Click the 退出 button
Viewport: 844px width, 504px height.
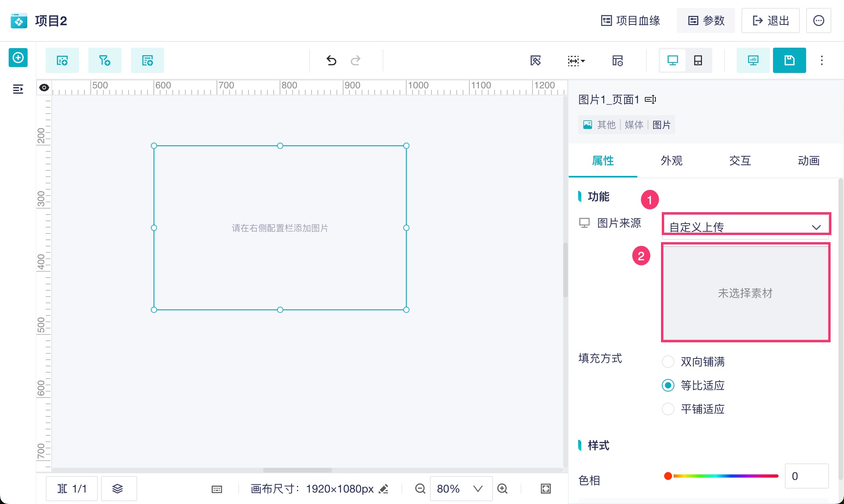pos(771,21)
